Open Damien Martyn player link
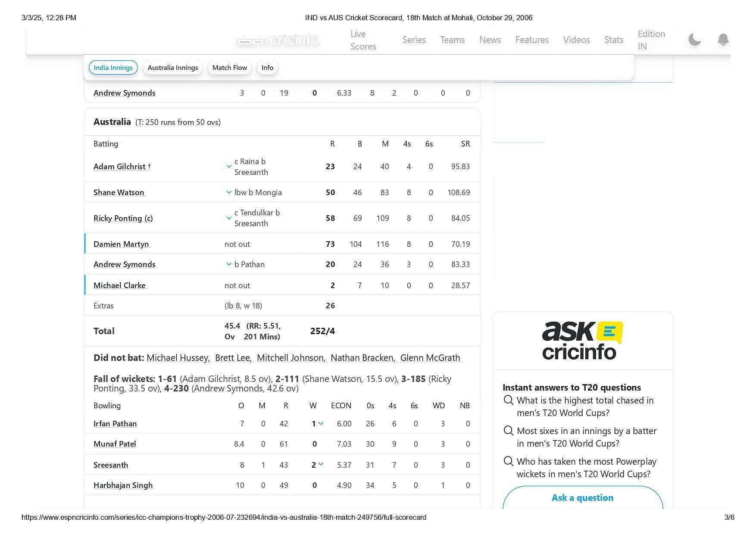The height and width of the screenshot is (534, 756). 122,244
